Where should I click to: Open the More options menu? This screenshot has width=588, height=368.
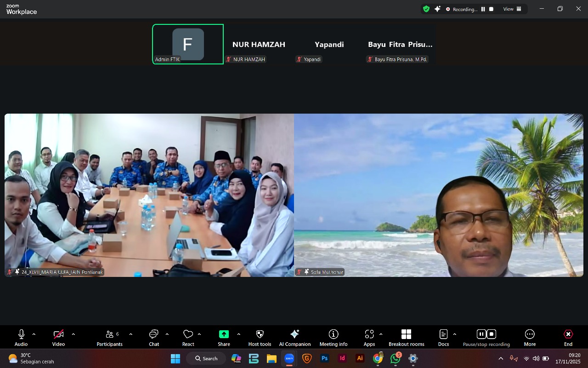[x=530, y=337]
